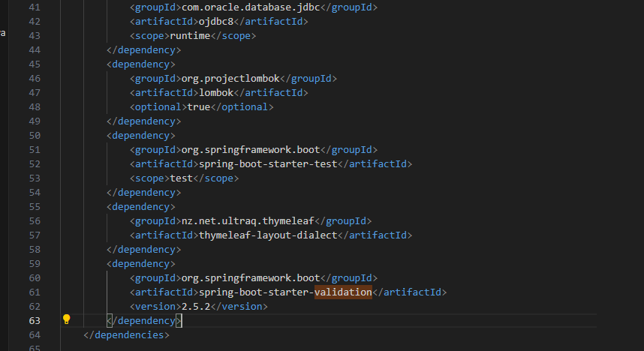Place cursor in opening dependency tag, line 45
Viewport: 644px width, 351px height.
pos(141,64)
